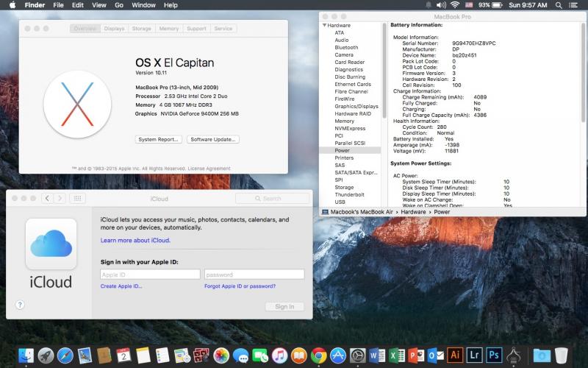Open iTunes music note icon in dock

click(x=280, y=355)
